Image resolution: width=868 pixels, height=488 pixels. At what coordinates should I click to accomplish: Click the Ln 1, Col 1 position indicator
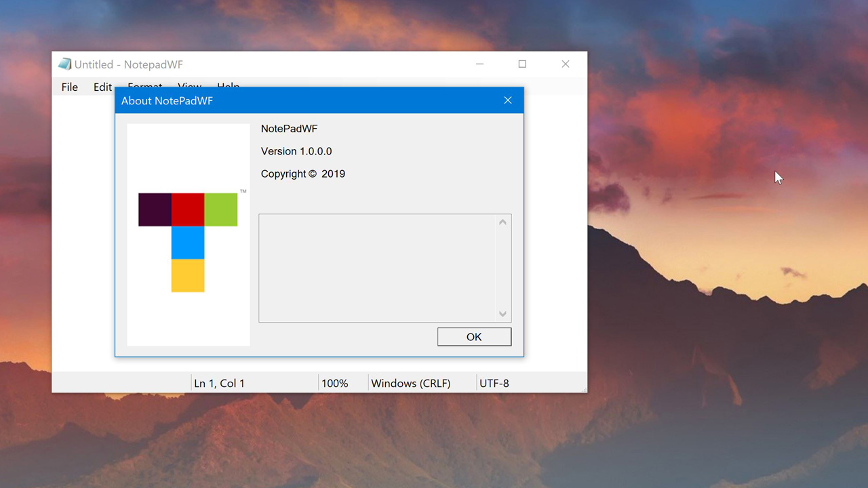click(x=219, y=383)
